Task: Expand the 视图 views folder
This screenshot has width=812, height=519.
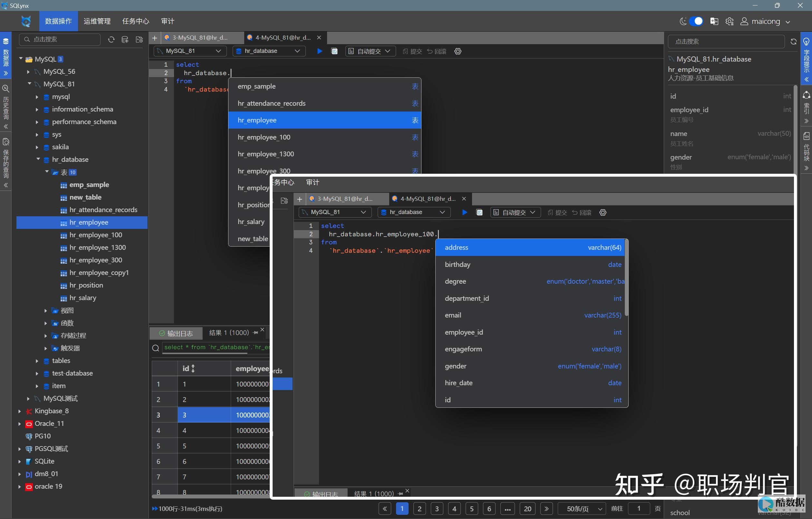Action: 45,310
